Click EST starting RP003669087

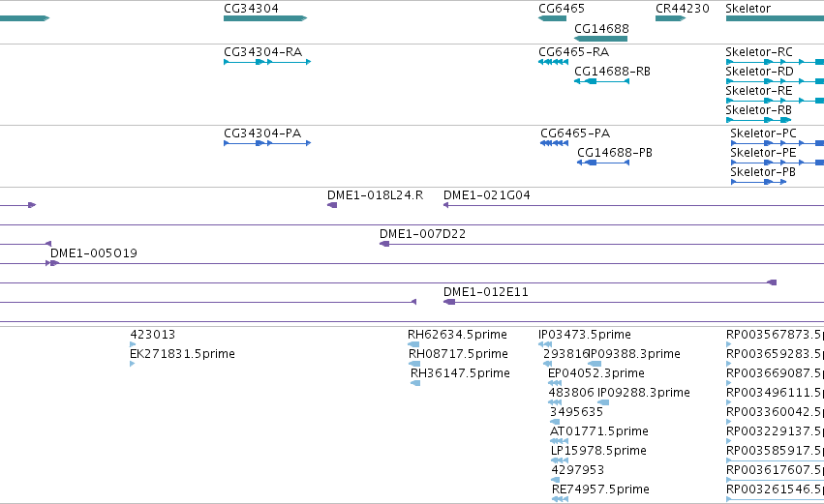pos(775,373)
